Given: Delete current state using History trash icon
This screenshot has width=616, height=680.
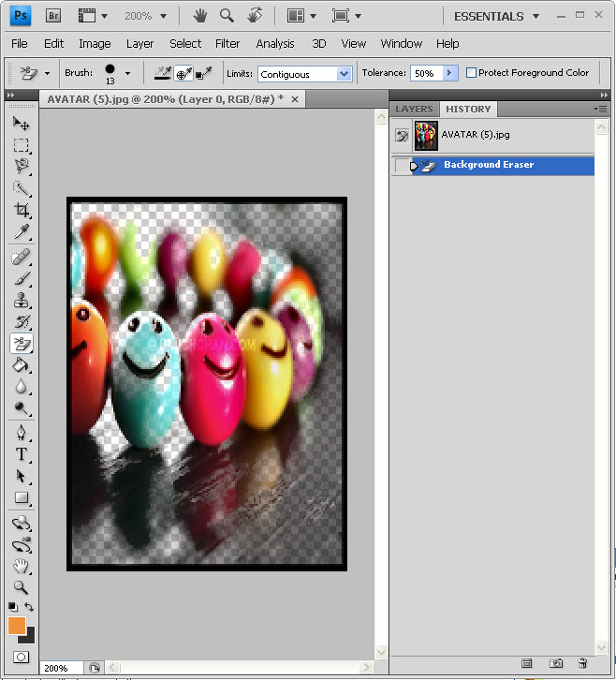Looking at the screenshot, I should tap(582, 664).
